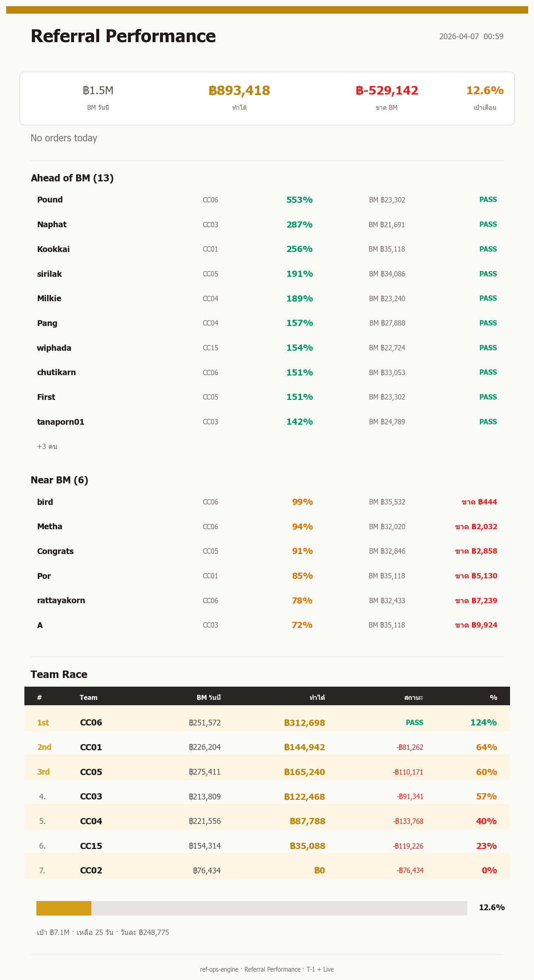The height and width of the screenshot is (980, 534).
Task: Click the 12.6% monthly target figure
Action: 485,90
